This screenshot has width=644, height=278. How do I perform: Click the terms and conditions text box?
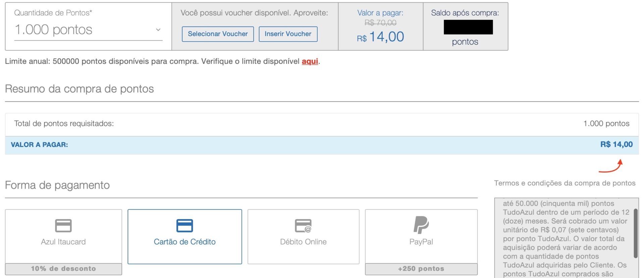566,238
